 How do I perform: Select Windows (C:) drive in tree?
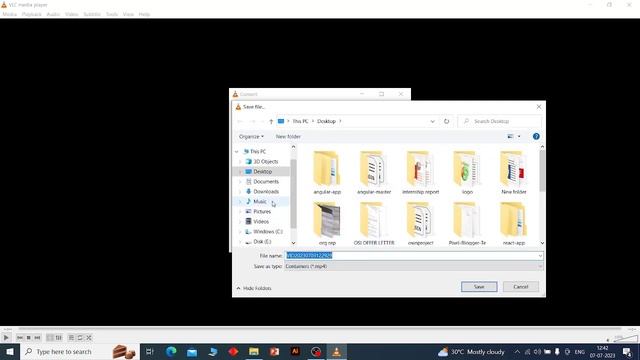pos(267,231)
